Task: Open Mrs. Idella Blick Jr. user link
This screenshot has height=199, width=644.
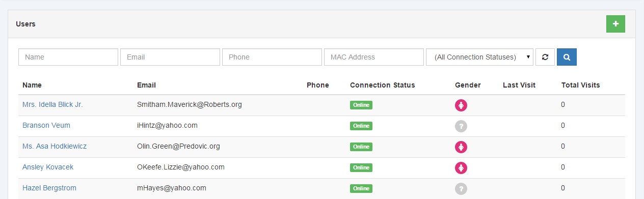Action: pyautogui.click(x=52, y=104)
